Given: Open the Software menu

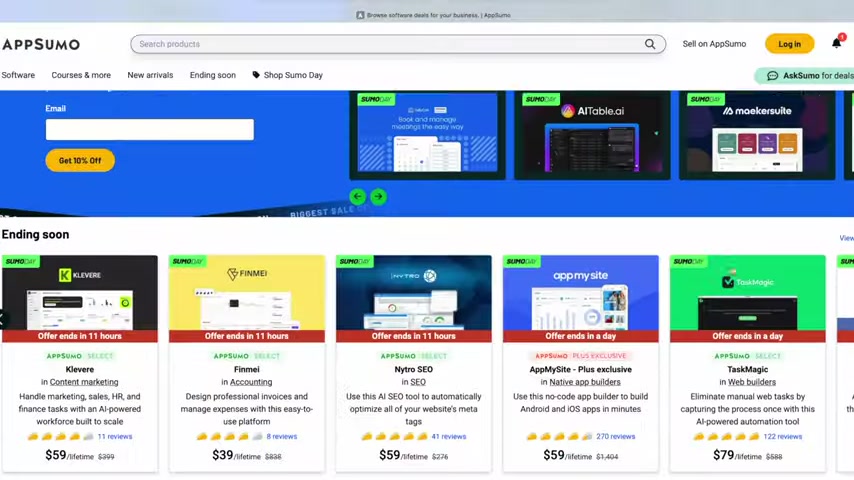Looking at the screenshot, I should click(18, 75).
